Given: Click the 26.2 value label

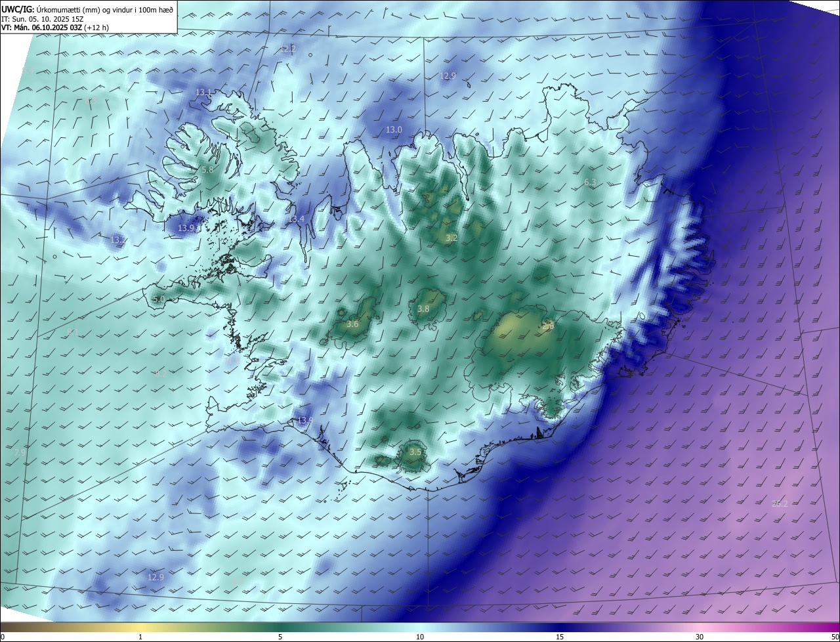Looking at the screenshot, I should pos(780,503).
